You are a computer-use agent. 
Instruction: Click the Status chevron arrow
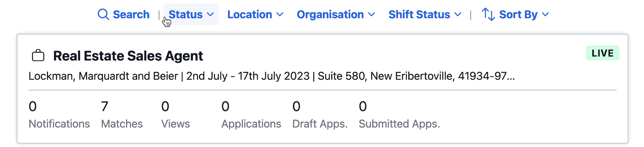[x=210, y=15]
